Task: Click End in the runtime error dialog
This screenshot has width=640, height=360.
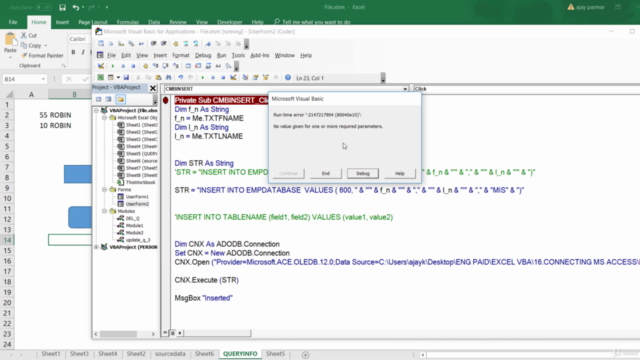Action: click(x=326, y=173)
